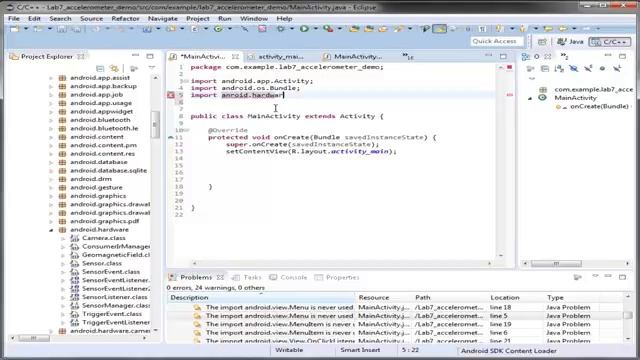Screen dimensions: 640x360
Task: Click the error marker on line 5
Action: 171,95
